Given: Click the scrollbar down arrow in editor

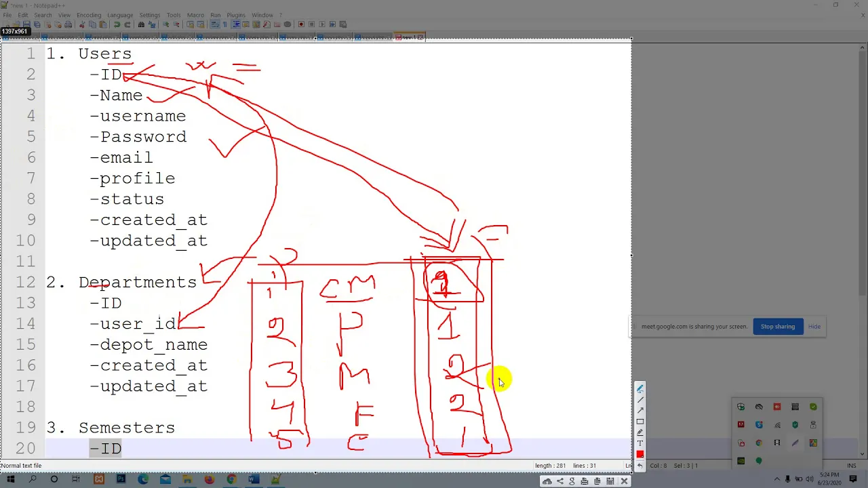Looking at the screenshot, I should tap(862, 454).
